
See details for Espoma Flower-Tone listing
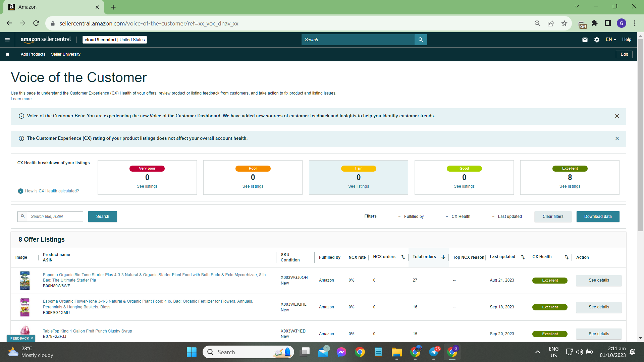click(x=599, y=307)
